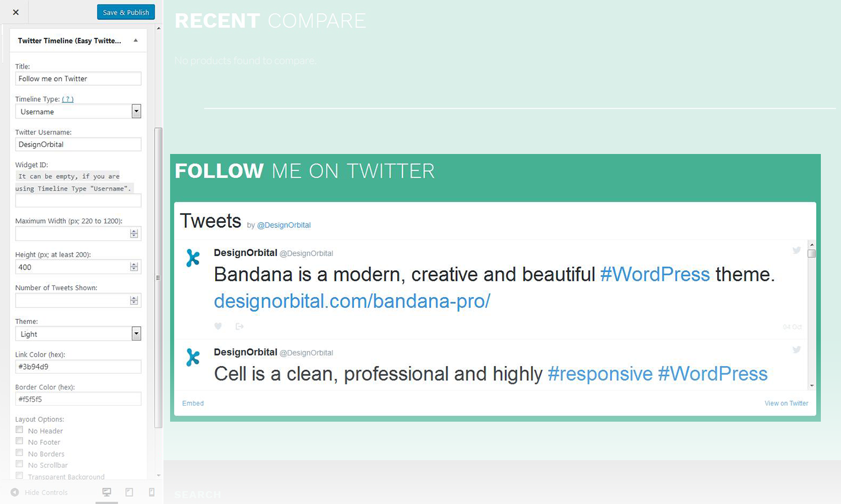Click the Link Color hex field
The image size is (841, 504).
(x=78, y=367)
